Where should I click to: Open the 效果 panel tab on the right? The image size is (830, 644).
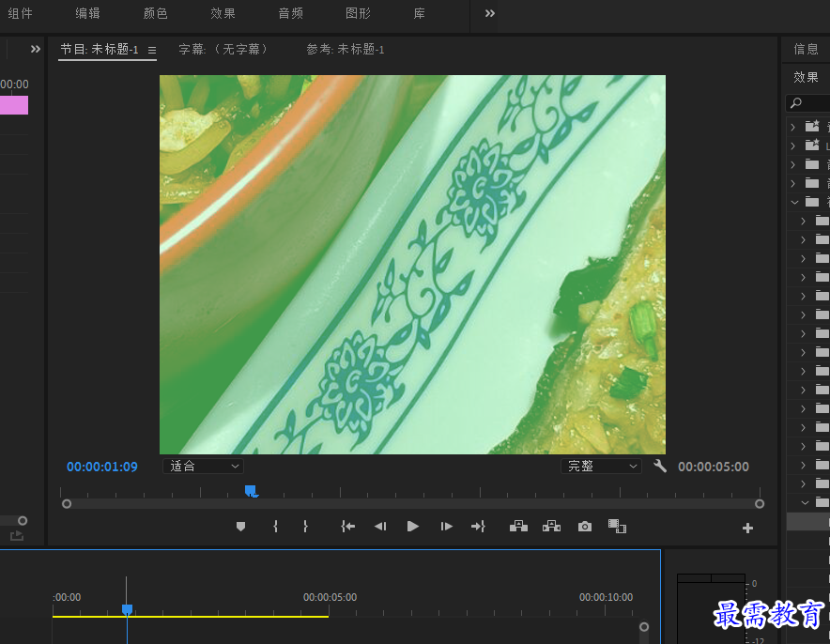pos(807,78)
